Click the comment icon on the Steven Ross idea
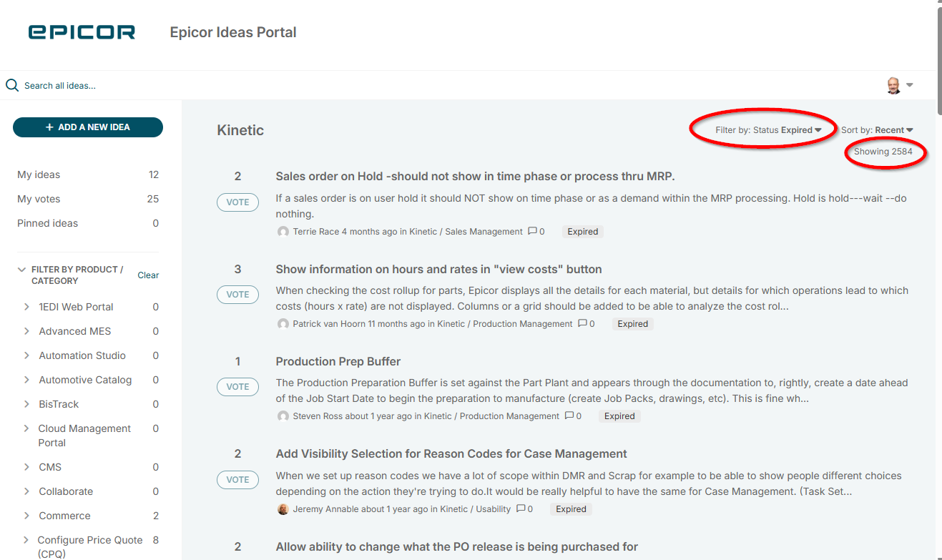This screenshot has height=560, width=942. click(569, 416)
